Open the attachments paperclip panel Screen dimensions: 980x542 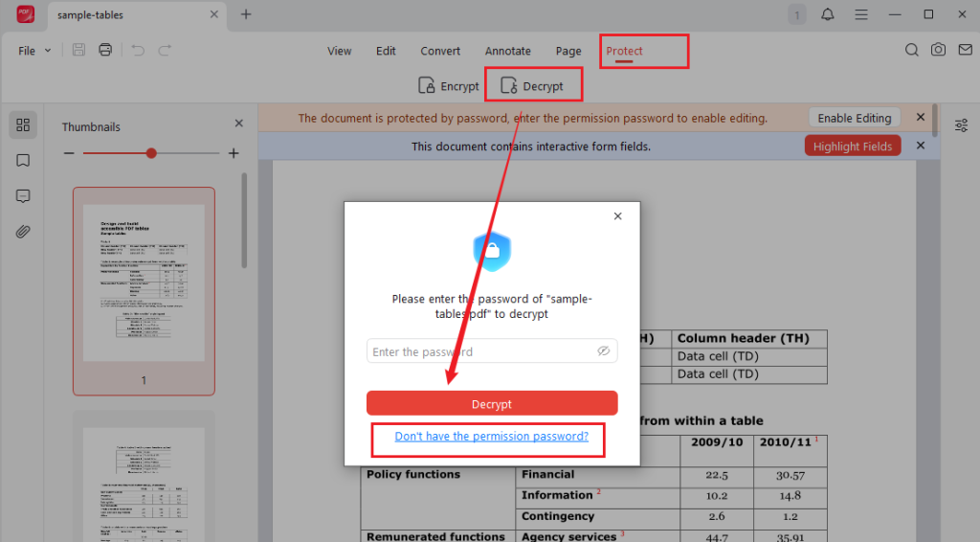(x=23, y=232)
